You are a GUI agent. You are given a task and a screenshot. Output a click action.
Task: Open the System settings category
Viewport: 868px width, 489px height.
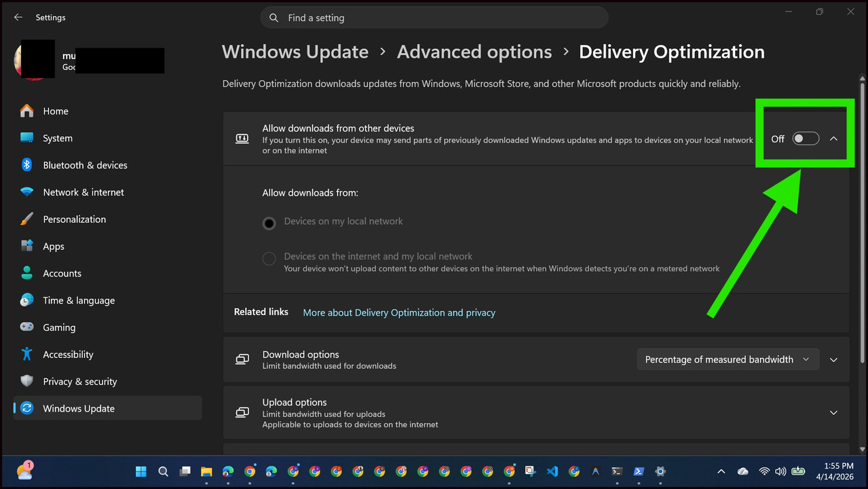point(108,138)
